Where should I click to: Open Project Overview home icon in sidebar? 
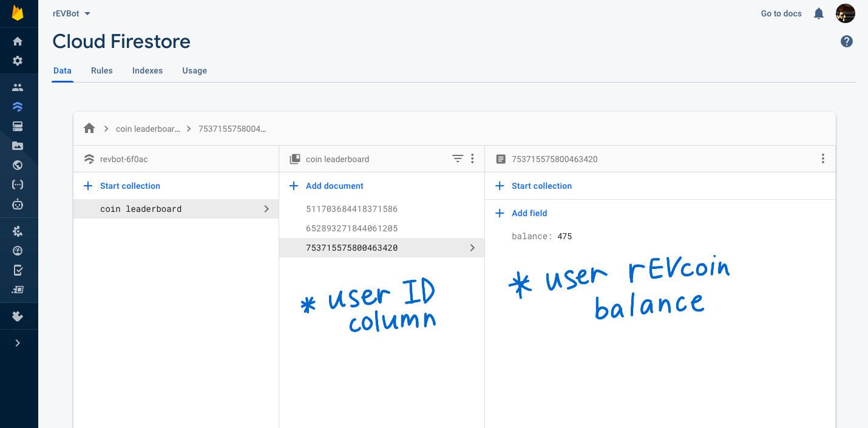(x=18, y=41)
